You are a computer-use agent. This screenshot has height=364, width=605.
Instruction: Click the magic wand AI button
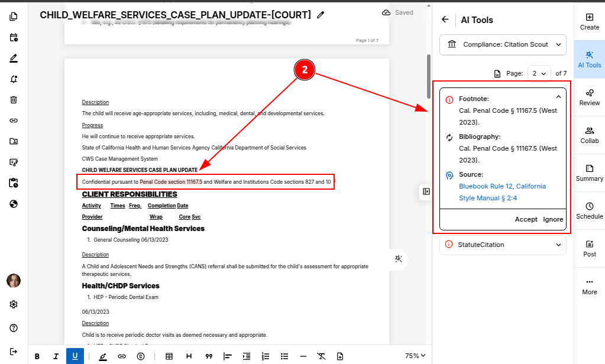[399, 259]
